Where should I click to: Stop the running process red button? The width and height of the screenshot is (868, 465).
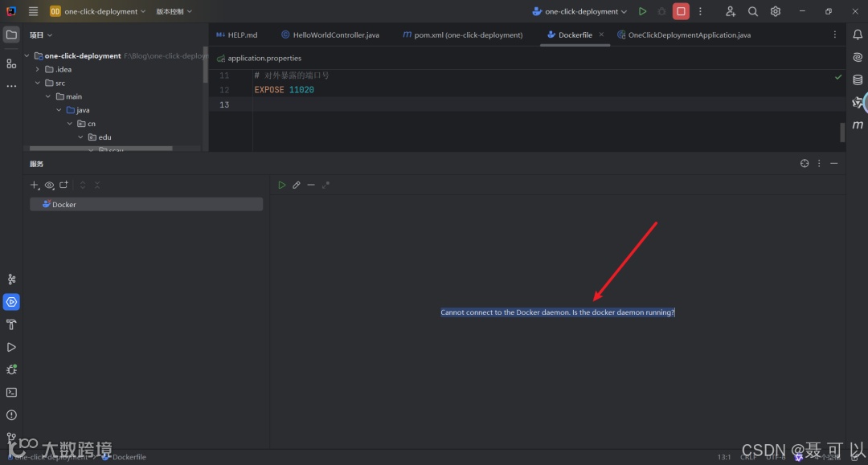(x=681, y=11)
